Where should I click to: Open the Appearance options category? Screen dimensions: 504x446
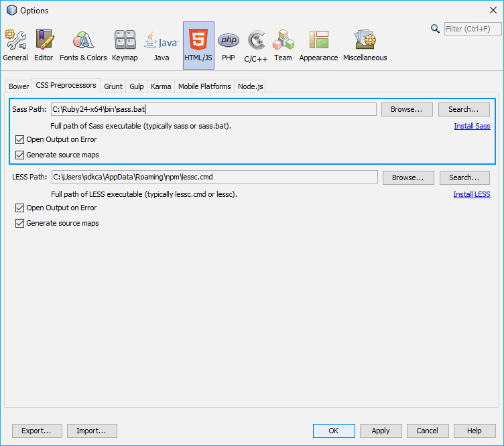coord(318,46)
